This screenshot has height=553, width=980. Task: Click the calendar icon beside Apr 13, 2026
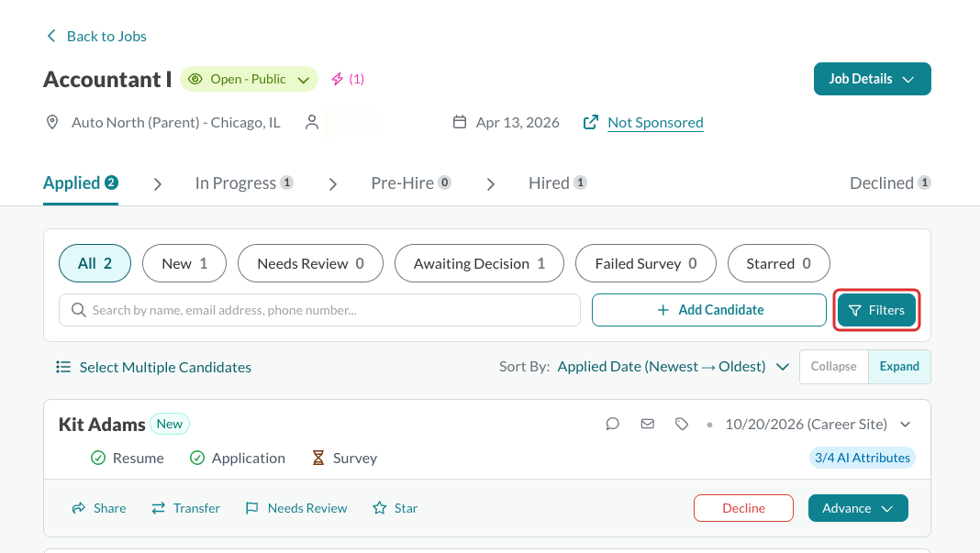pyautogui.click(x=460, y=122)
